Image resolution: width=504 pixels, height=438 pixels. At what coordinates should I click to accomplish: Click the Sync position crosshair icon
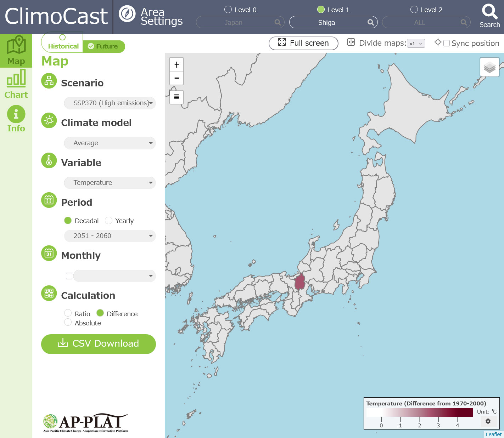pyautogui.click(x=438, y=42)
